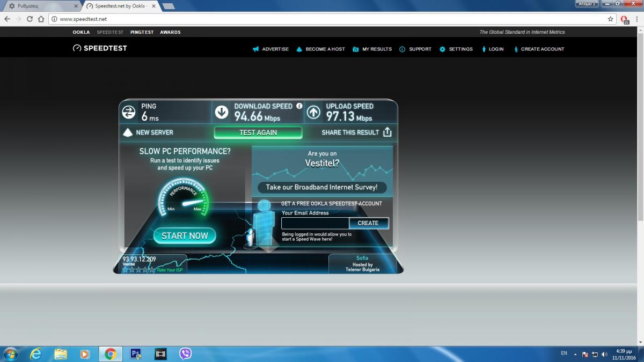
Task: Click the Sofia hosted by Telenor box
Action: [x=362, y=263]
